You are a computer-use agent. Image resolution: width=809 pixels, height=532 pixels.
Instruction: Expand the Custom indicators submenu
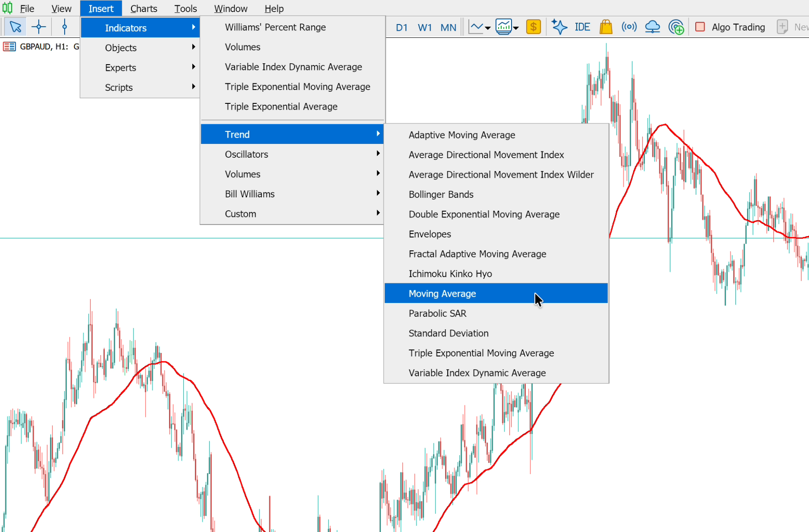pos(292,214)
